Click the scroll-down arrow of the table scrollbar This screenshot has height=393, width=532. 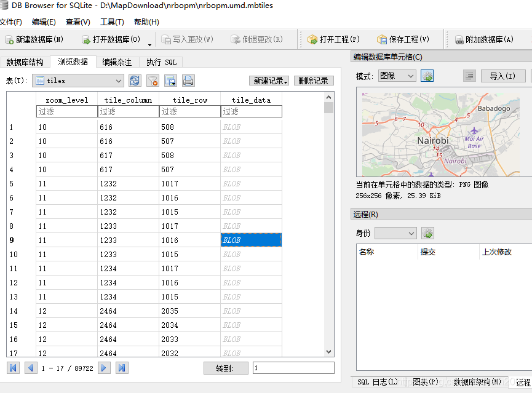[x=328, y=352]
